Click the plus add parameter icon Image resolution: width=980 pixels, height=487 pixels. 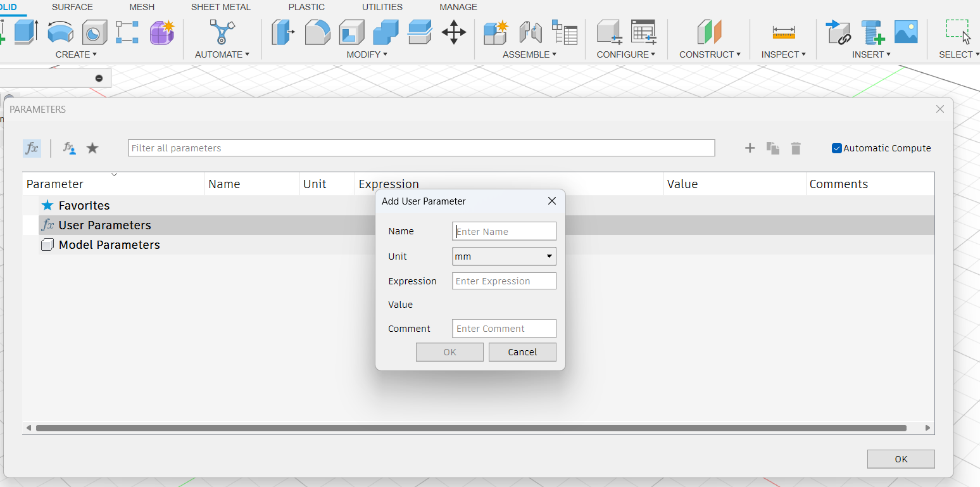pyautogui.click(x=750, y=148)
